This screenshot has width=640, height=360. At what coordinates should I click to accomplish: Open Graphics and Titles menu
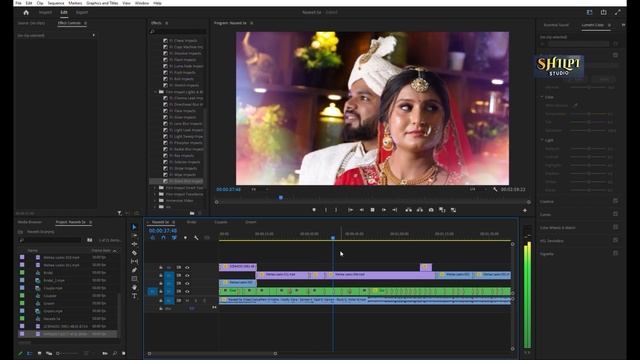click(x=102, y=3)
